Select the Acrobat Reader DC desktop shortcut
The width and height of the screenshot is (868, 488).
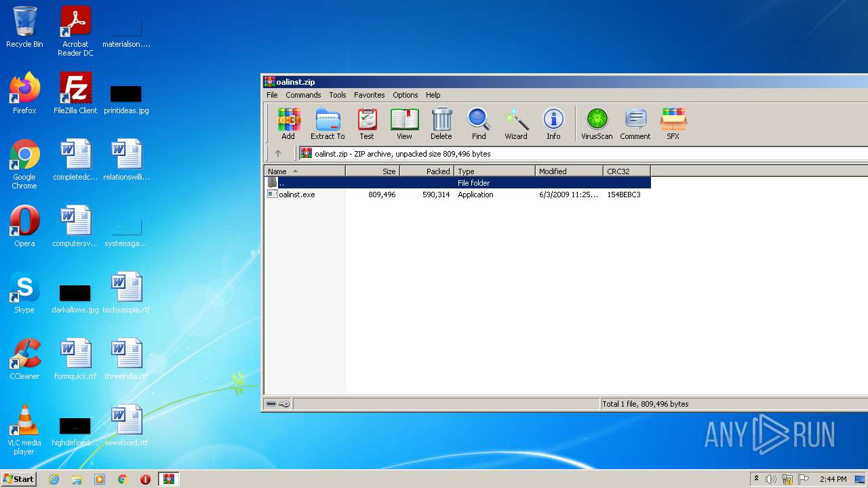click(75, 31)
